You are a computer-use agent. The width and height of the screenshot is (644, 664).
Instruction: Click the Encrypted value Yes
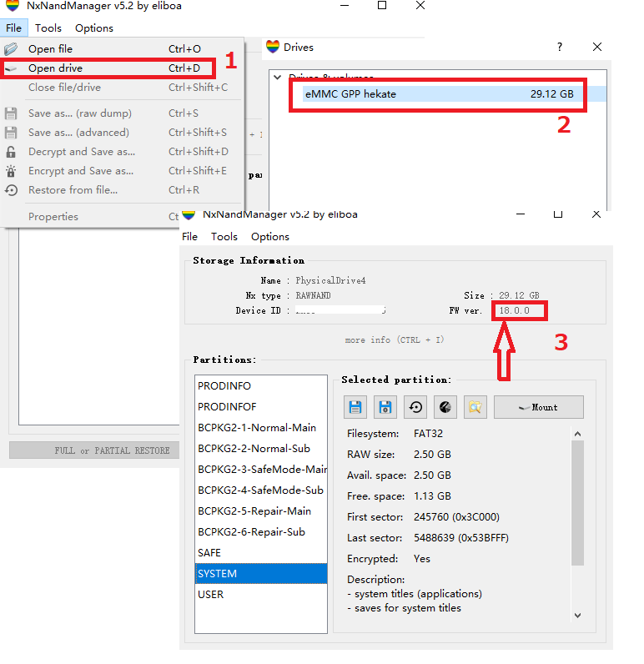(x=422, y=559)
